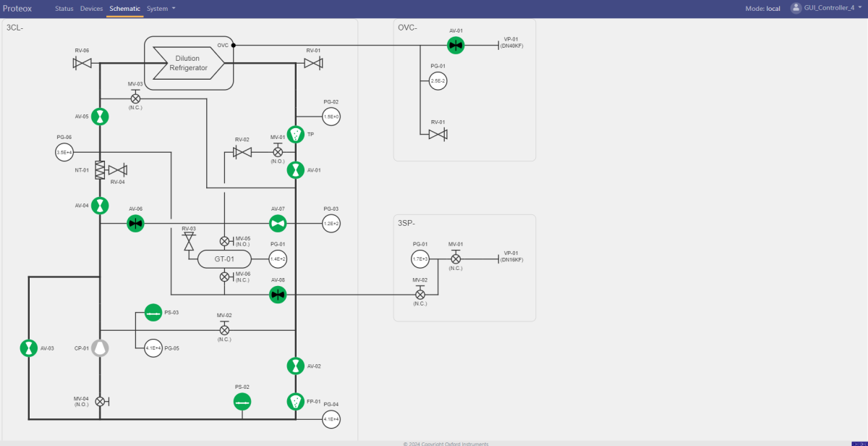Toggle valve AV-07 next to PG-03
The height and width of the screenshot is (446, 868).
278,223
